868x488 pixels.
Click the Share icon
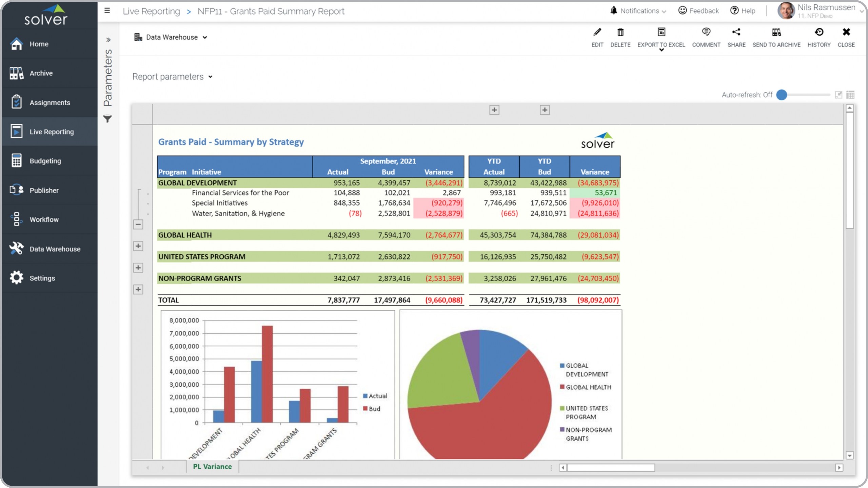(x=736, y=33)
